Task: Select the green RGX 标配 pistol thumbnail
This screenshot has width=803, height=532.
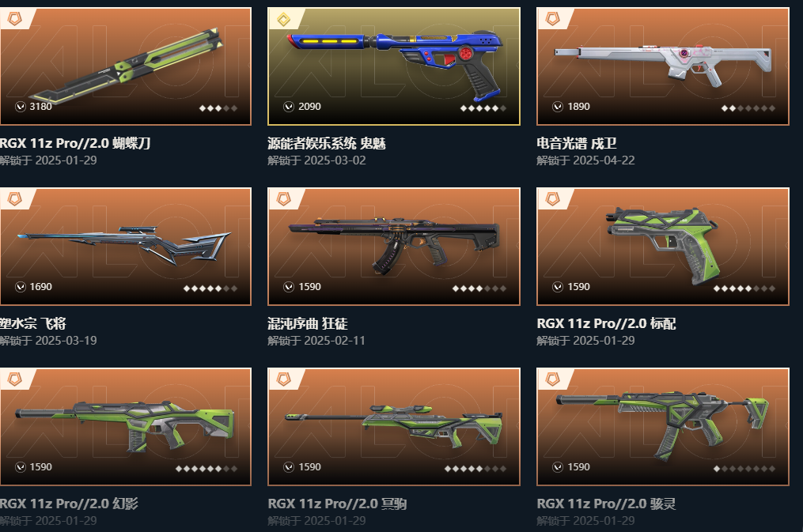Action: coord(663,247)
